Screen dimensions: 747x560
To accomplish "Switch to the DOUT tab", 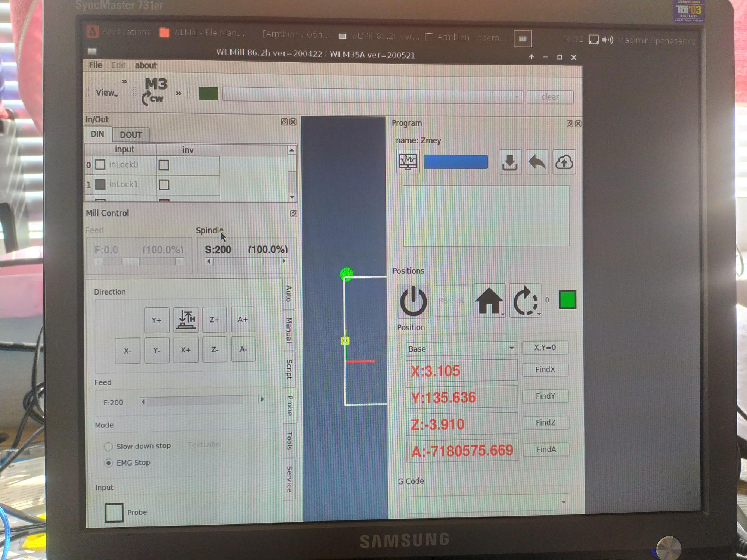I will (131, 135).
